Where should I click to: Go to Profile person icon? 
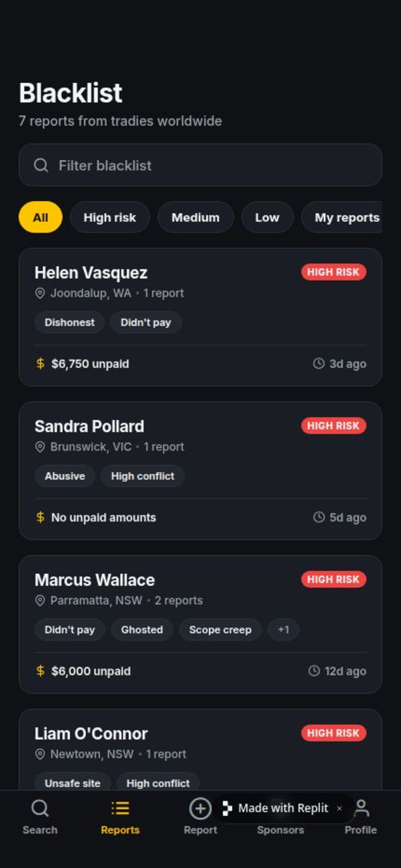(x=362, y=808)
